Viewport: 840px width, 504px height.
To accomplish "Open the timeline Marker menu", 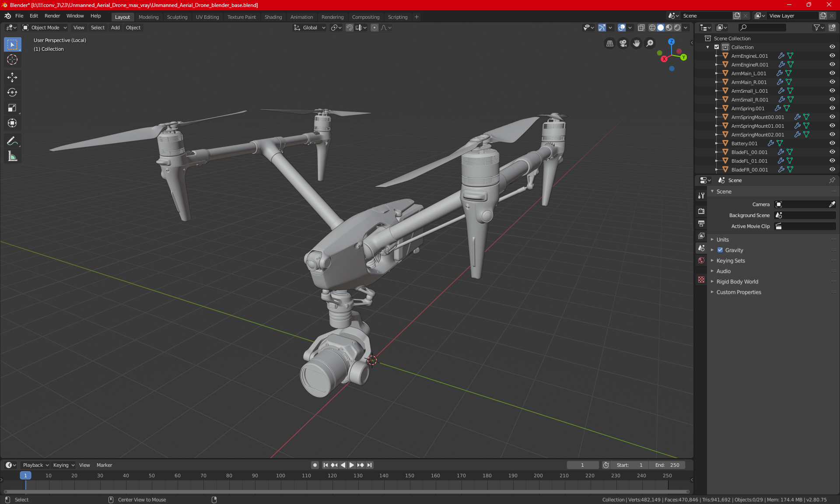I will click(x=104, y=465).
